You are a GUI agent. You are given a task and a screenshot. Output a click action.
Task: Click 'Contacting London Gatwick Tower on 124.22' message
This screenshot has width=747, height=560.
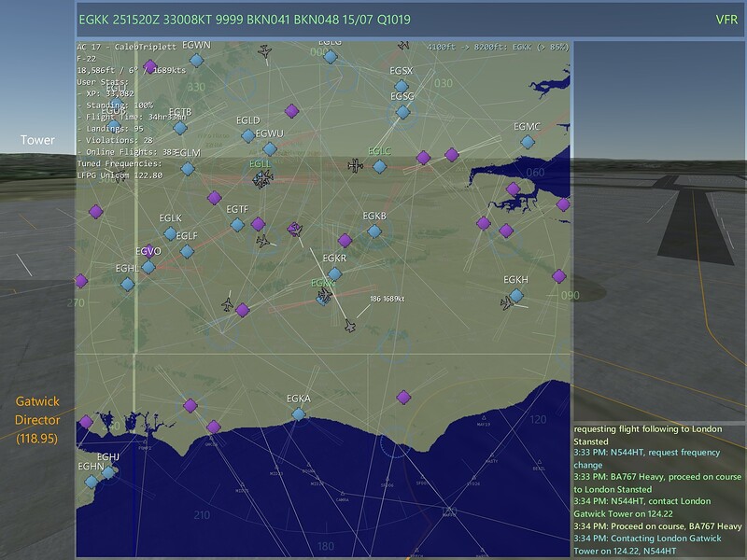pos(647,544)
